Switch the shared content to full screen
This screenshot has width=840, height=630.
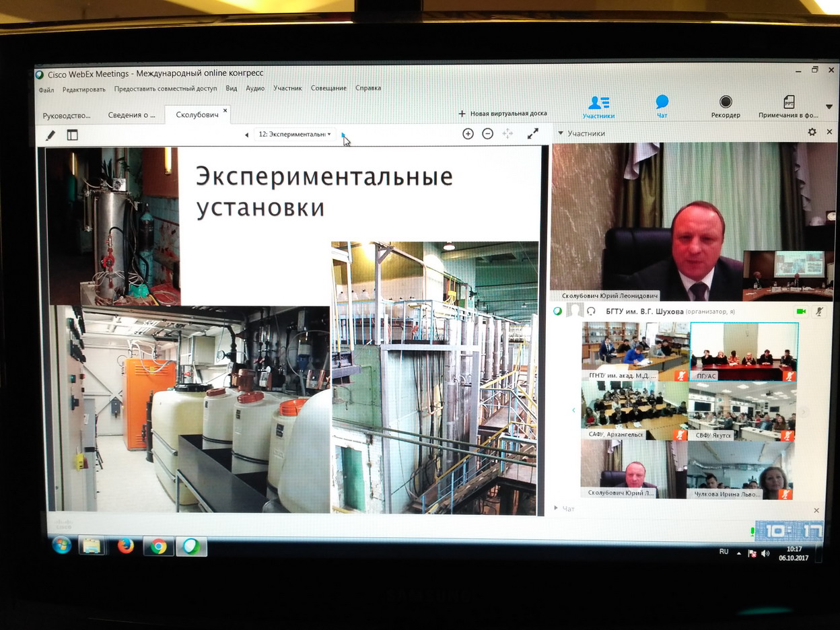click(x=533, y=133)
